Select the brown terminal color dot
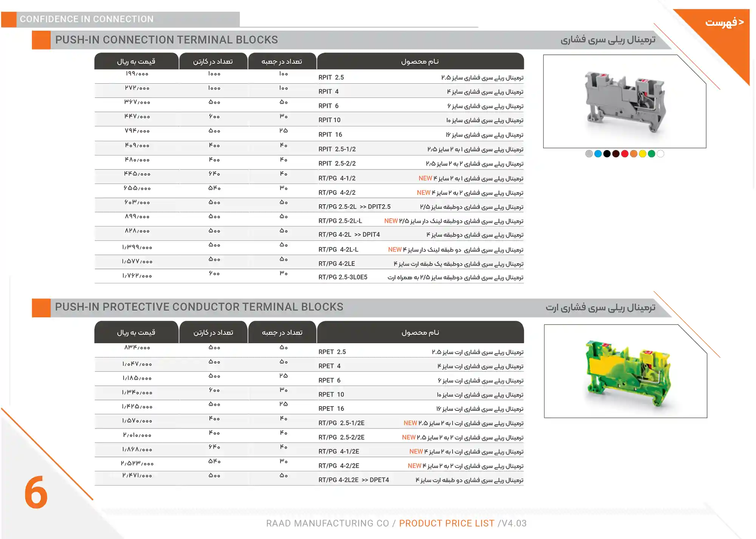756x539 pixels. [616, 154]
